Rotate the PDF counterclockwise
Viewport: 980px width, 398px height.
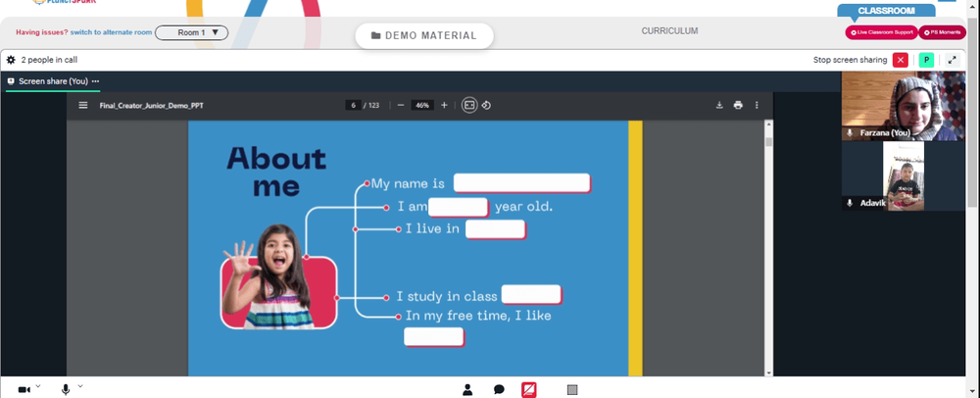(x=486, y=105)
